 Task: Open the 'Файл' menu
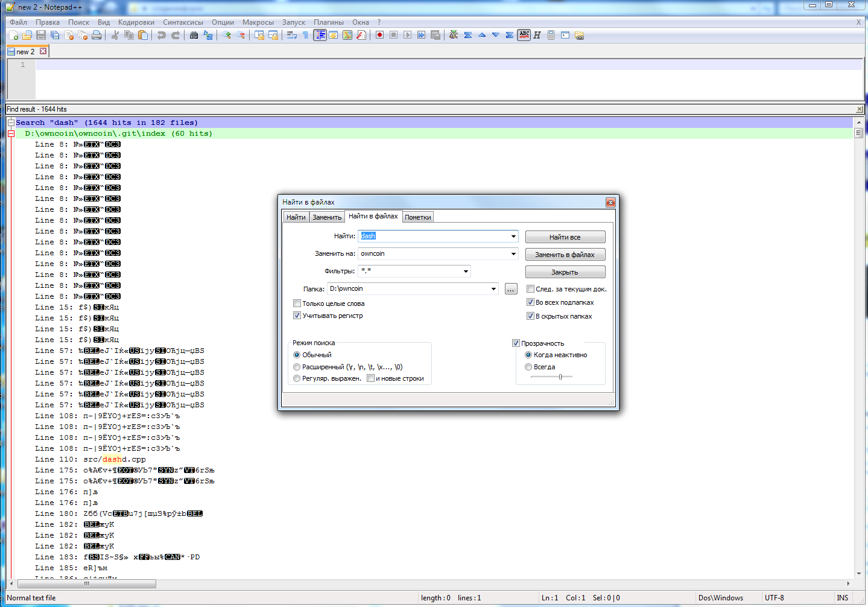tap(19, 22)
